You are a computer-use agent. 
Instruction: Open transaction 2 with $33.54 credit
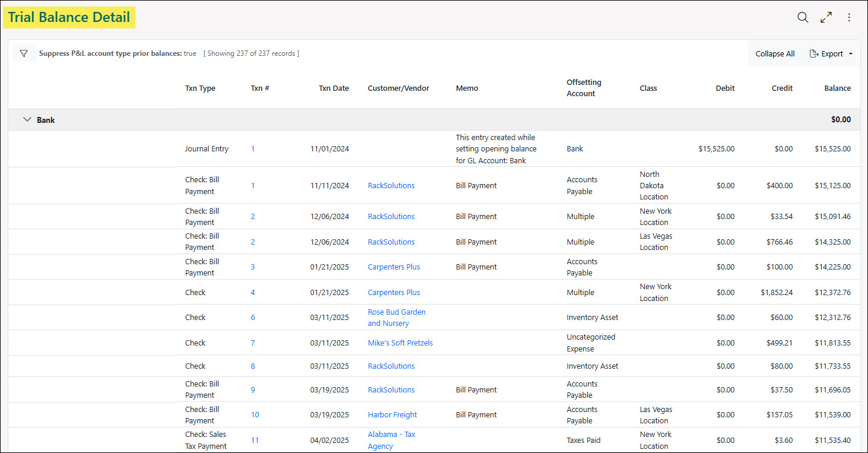point(253,216)
